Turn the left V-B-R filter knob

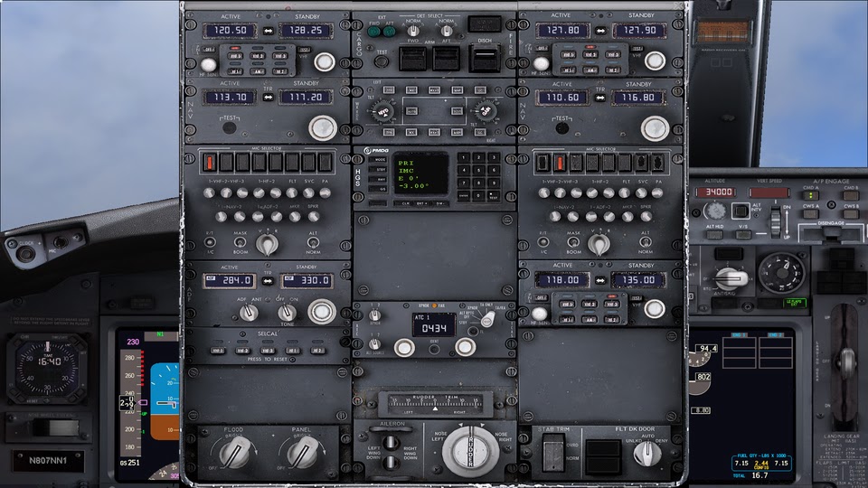(x=268, y=244)
